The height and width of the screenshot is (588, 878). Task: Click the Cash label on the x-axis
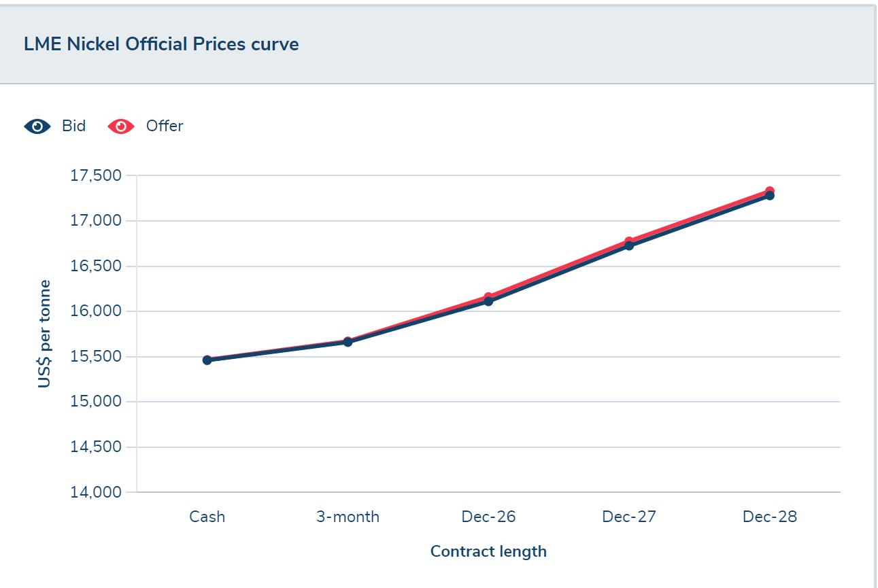coord(207,517)
